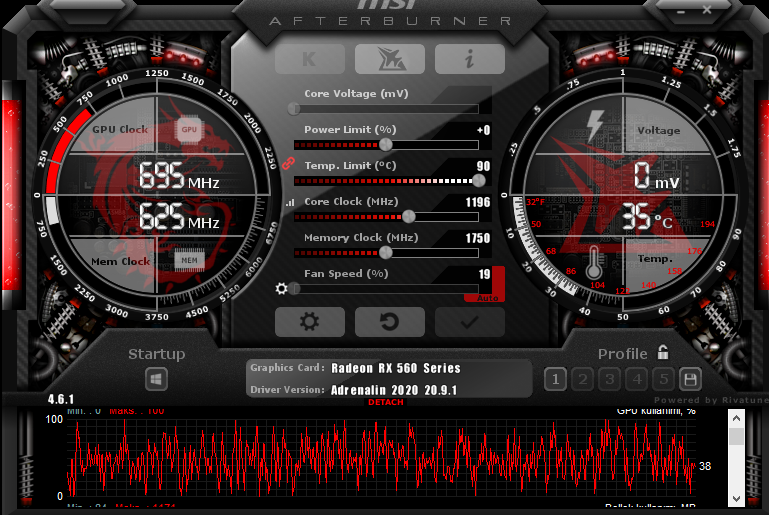769x515 pixels.
Task: Toggle the fan speed Auto button
Action: 487,298
